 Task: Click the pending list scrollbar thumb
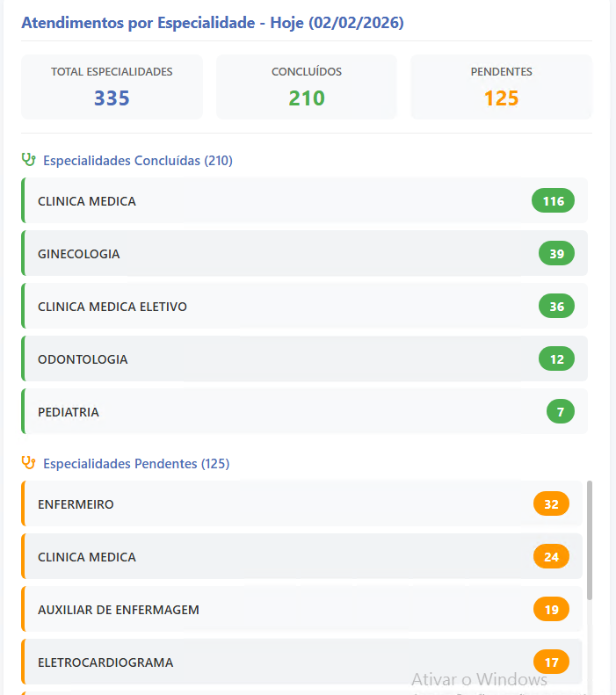pos(590,539)
